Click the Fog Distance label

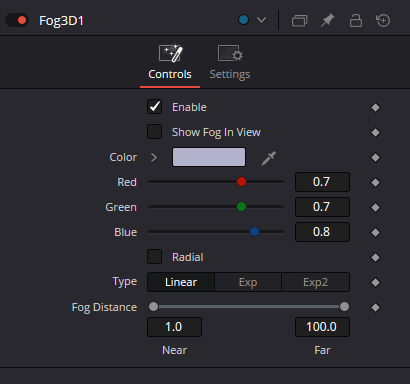pyautogui.click(x=104, y=307)
